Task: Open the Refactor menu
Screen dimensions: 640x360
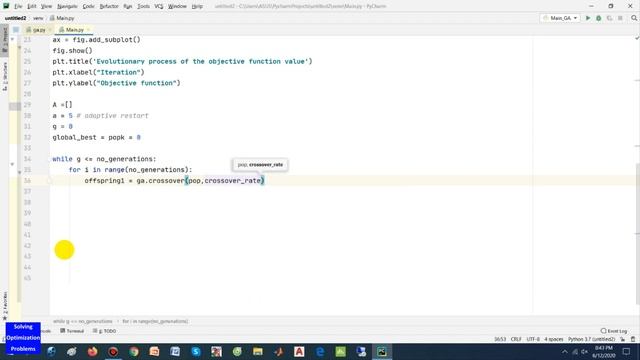Action: [x=109, y=6]
